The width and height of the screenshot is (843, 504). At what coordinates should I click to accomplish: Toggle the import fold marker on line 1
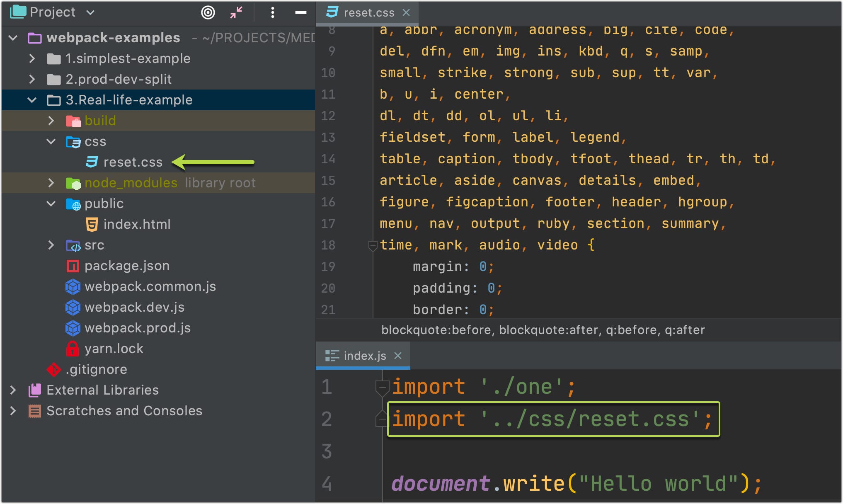pyautogui.click(x=381, y=388)
